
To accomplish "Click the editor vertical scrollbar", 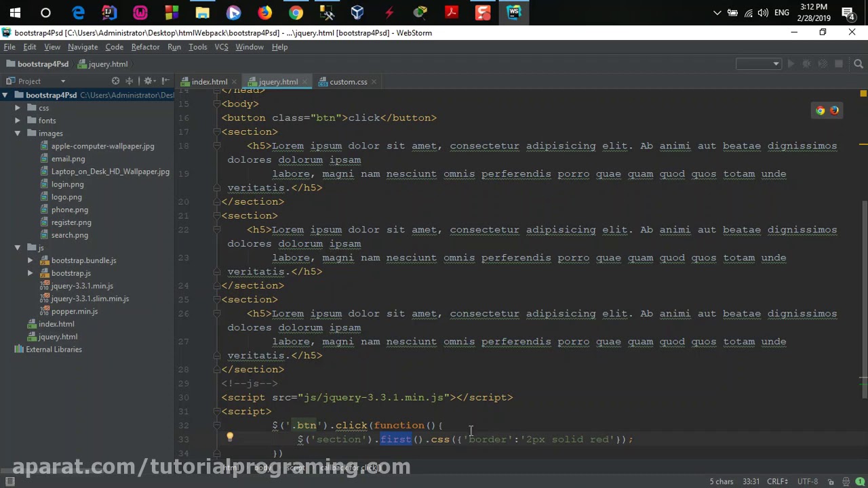I will pyautogui.click(x=863, y=298).
